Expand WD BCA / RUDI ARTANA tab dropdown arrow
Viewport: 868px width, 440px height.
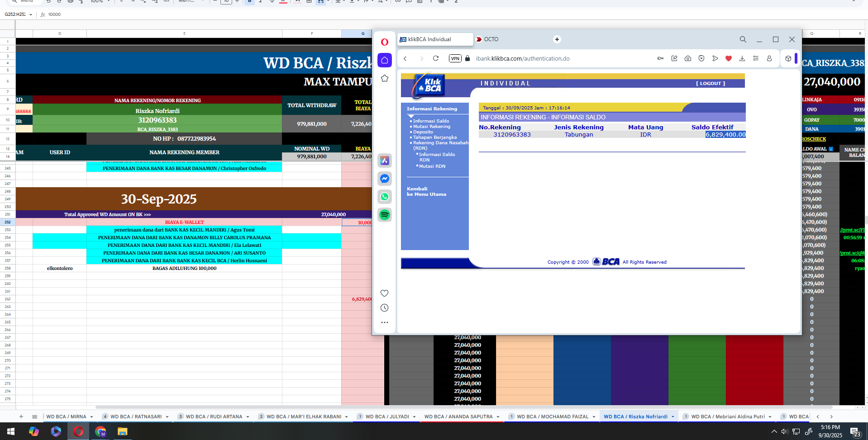248,417
